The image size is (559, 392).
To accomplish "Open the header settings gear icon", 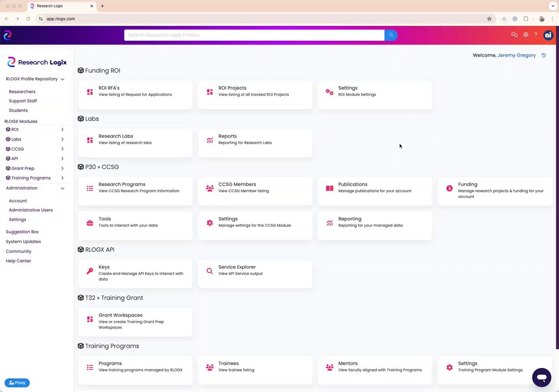I will 526,35.
